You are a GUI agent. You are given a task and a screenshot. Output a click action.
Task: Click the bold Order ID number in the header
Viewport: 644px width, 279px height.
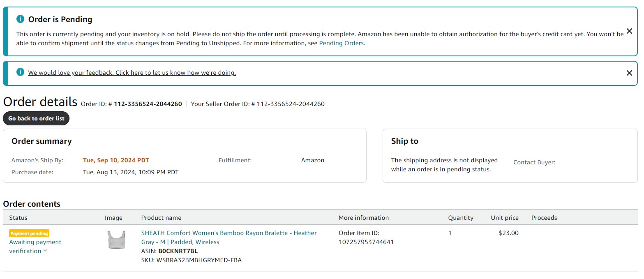[148, 104]
